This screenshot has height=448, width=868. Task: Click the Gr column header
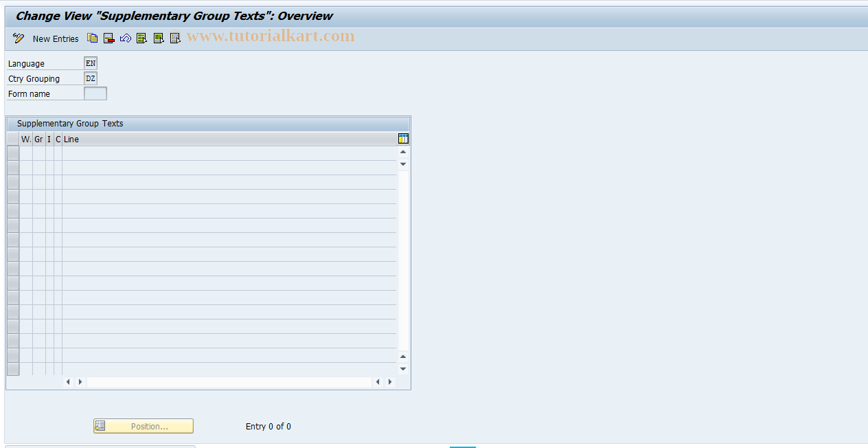(39, 139)
